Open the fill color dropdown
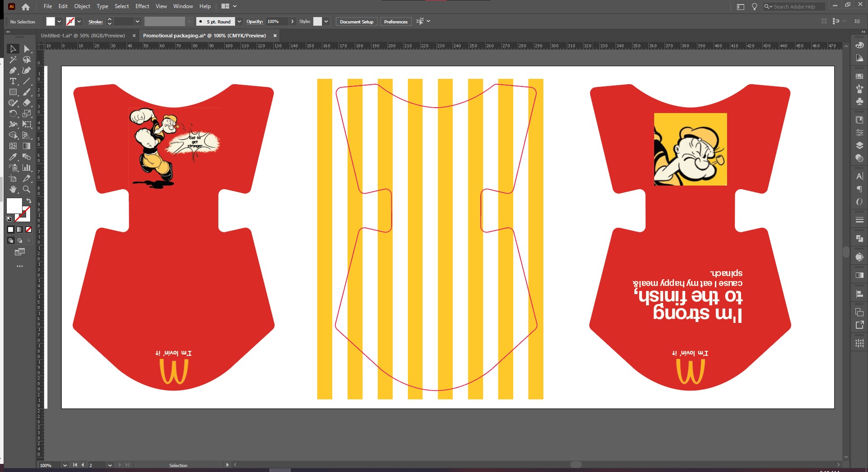The image size is (868, 472). pyautogui.click(x=59, y=22)
